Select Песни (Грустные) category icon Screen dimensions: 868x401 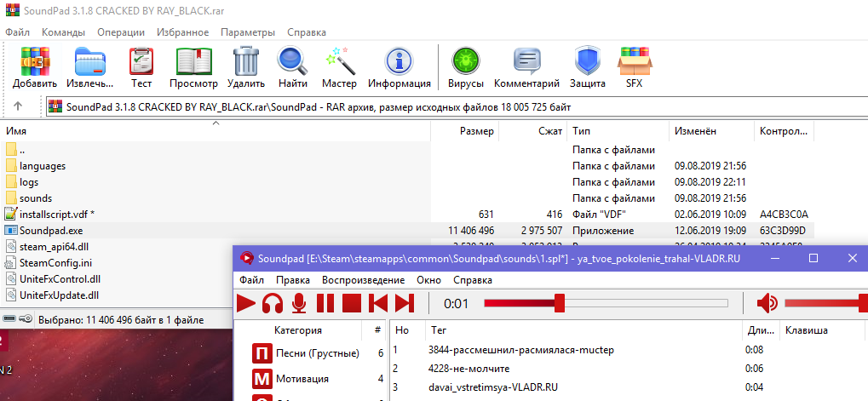point(262,352)
